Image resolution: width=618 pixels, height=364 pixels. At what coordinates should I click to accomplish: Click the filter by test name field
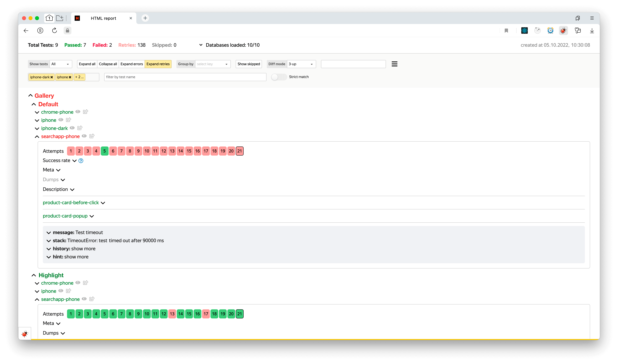185,77
